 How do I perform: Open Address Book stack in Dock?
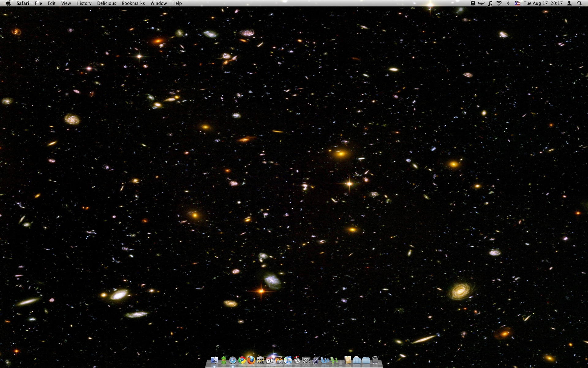(x=348, y=360)
